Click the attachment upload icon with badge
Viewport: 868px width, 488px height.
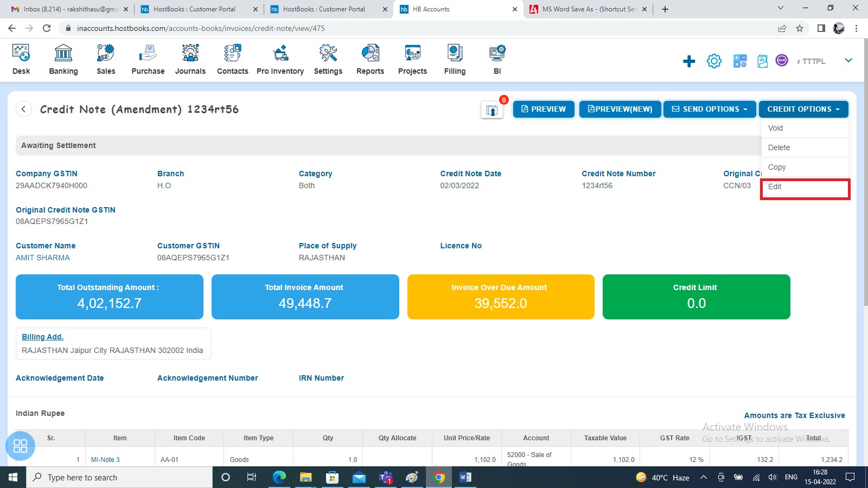tap(492, 110)
